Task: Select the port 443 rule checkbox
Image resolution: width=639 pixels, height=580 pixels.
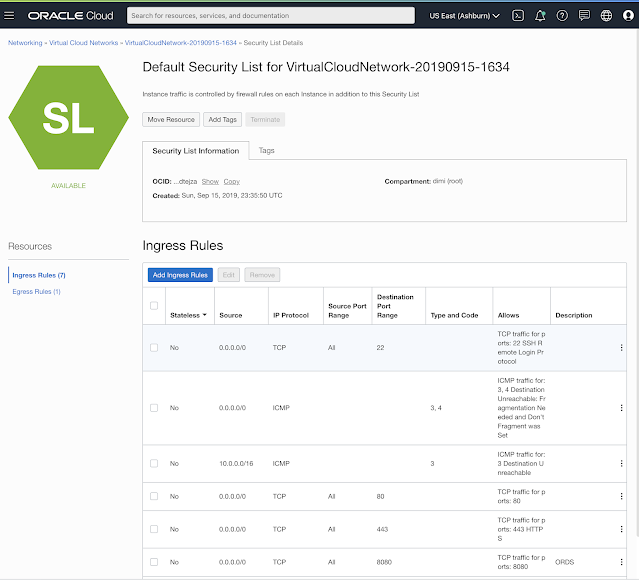Action: [154, 529]
